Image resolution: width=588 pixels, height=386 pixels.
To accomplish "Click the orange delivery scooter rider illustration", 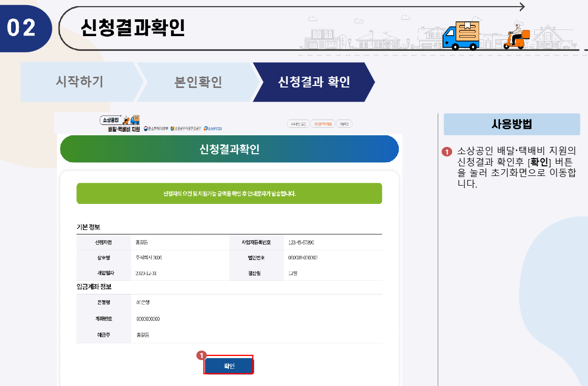I will (516, 36).
